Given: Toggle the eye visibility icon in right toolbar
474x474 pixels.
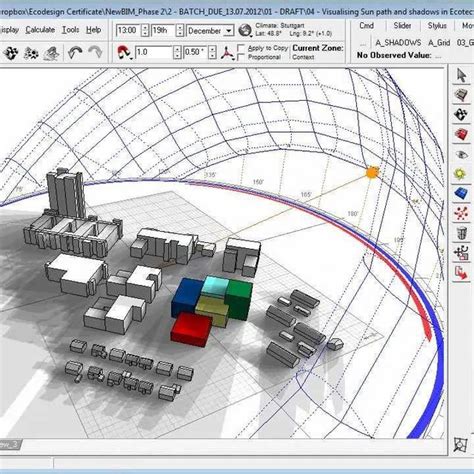Looking at the screenshot, I should pyautogui.click(x=461, y=154).
